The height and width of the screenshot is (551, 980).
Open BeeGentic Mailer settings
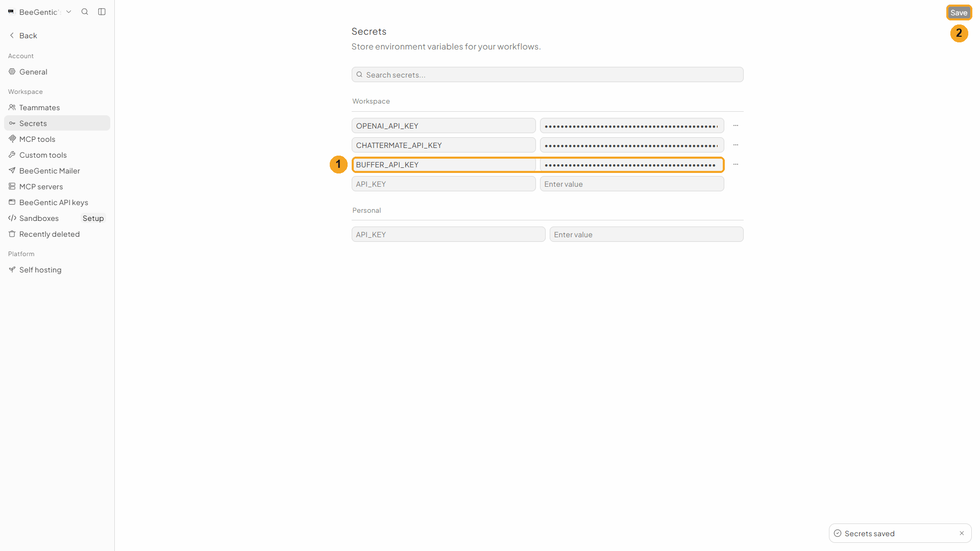click(57, 171)
